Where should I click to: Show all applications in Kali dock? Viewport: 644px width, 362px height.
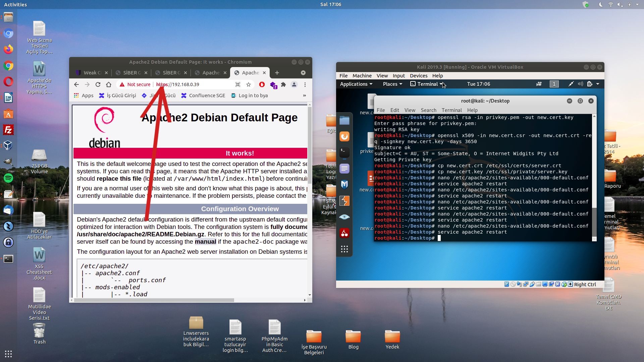tap(344, 249)
